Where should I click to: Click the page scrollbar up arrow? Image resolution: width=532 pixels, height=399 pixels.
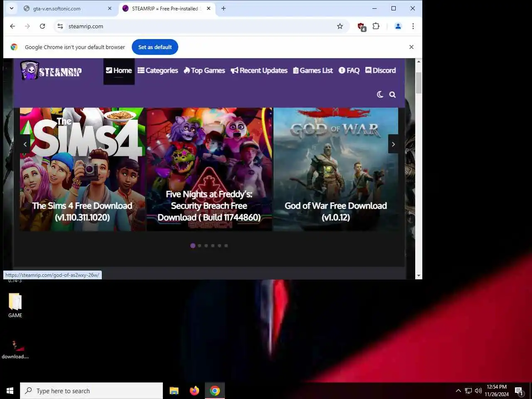419,62
